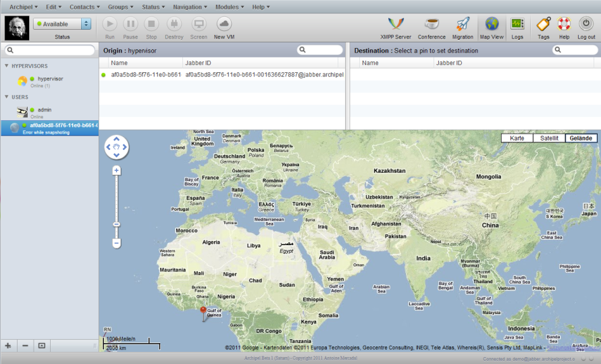Open the Migration rocket icon
Screen dimensions: 601x364
tap(463, 24)
